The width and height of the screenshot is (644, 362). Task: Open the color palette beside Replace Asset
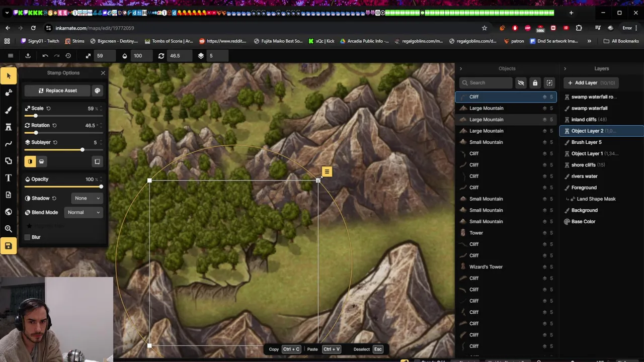[98, 90]
